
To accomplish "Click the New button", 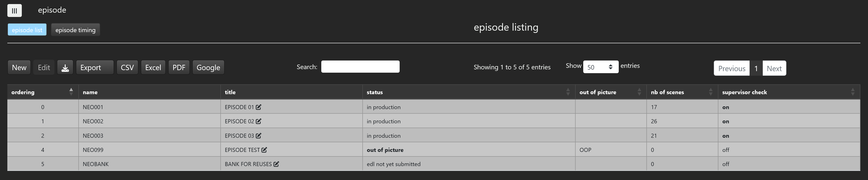I will (x=19, y=67).
